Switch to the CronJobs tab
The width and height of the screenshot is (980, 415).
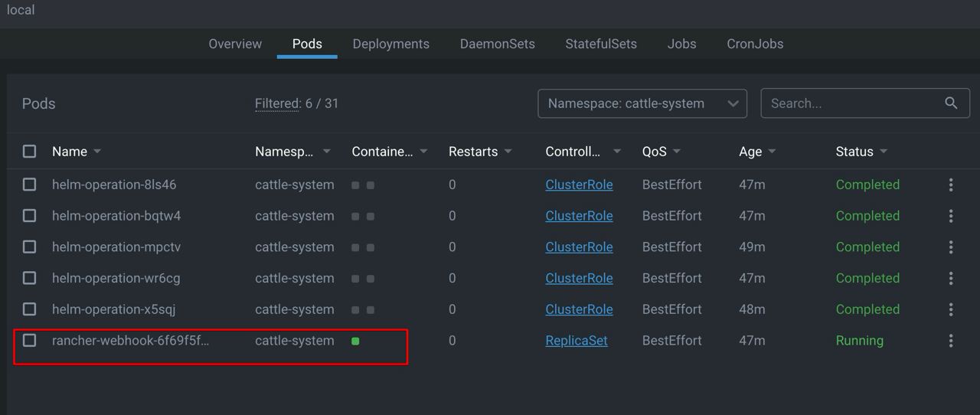click(x=755, y=44)
